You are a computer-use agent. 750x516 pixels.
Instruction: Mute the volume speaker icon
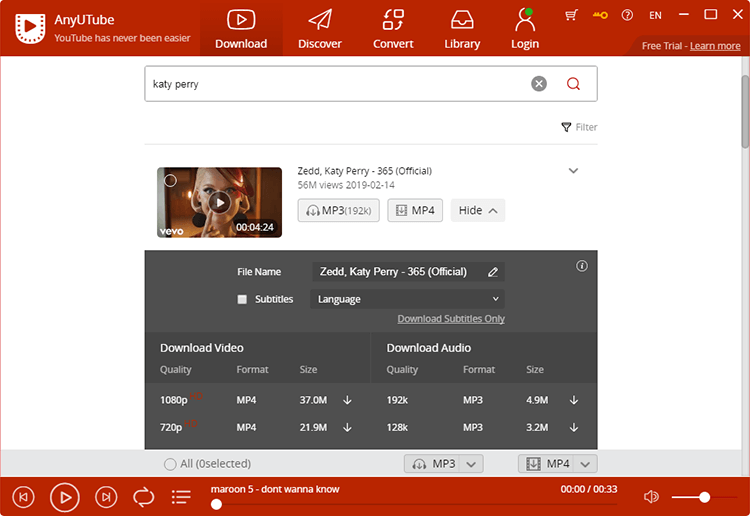(651, 497)
